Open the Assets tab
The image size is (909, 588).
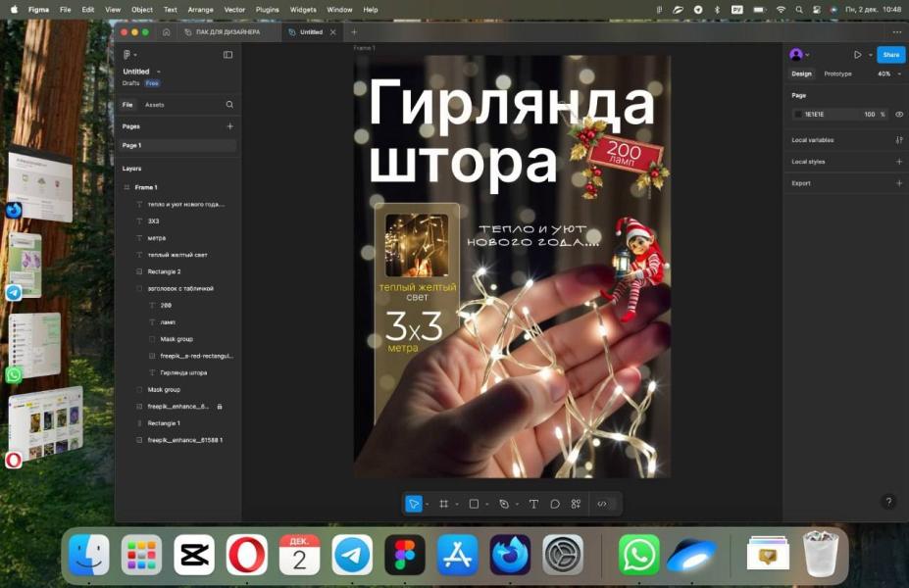155,104
